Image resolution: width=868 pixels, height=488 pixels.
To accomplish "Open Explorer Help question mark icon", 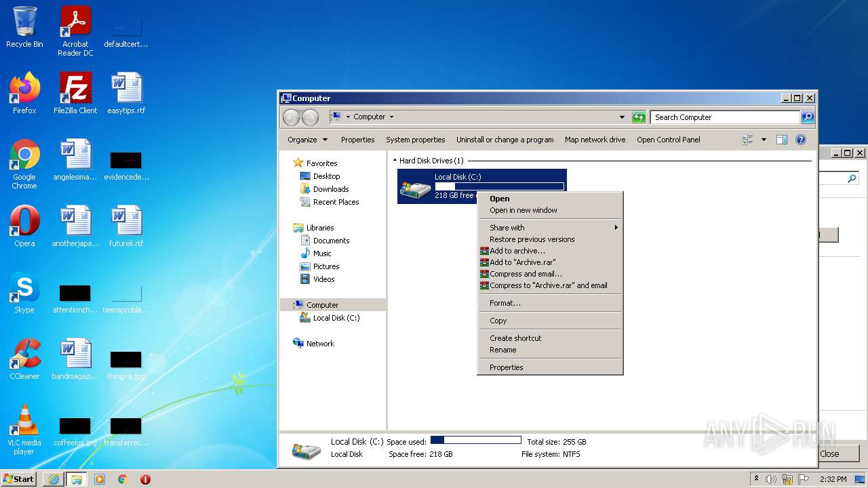I will click(801, 140).
